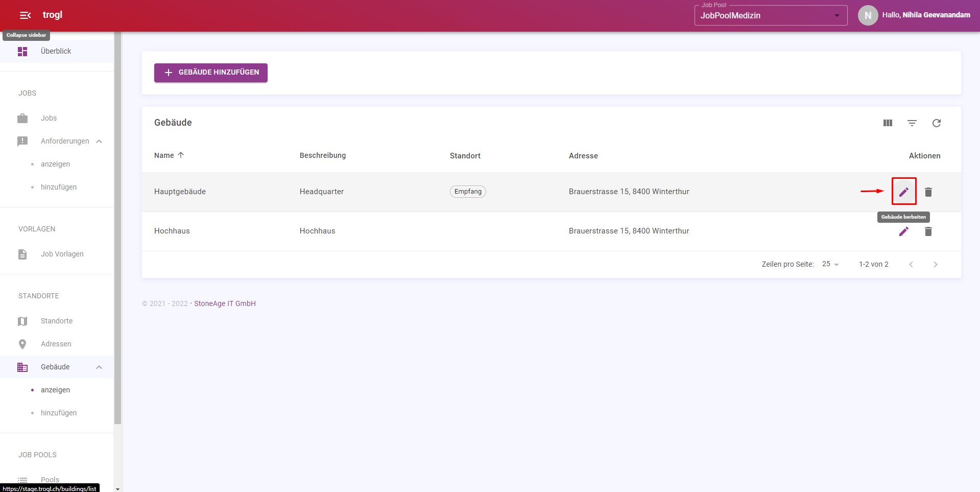Screen dimensions: 980x492
Task: Open Standorte menu item
Action: (x=57, y=321)
